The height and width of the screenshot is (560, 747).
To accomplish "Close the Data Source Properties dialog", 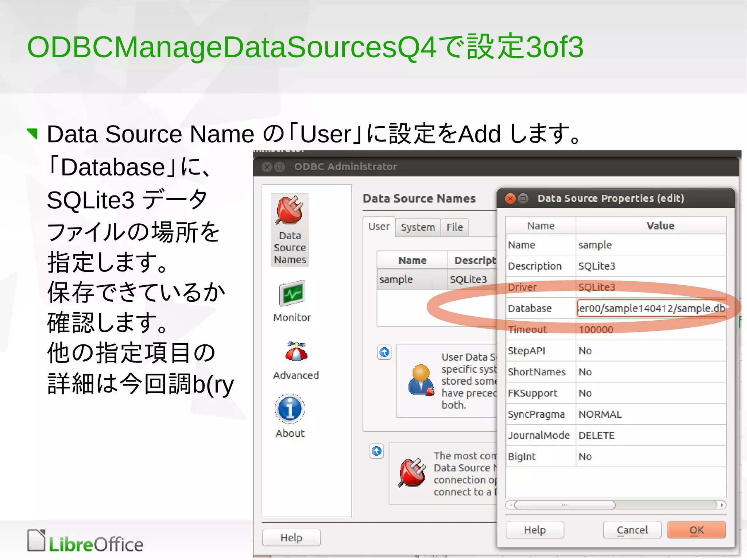I will [x=510, y=198].
